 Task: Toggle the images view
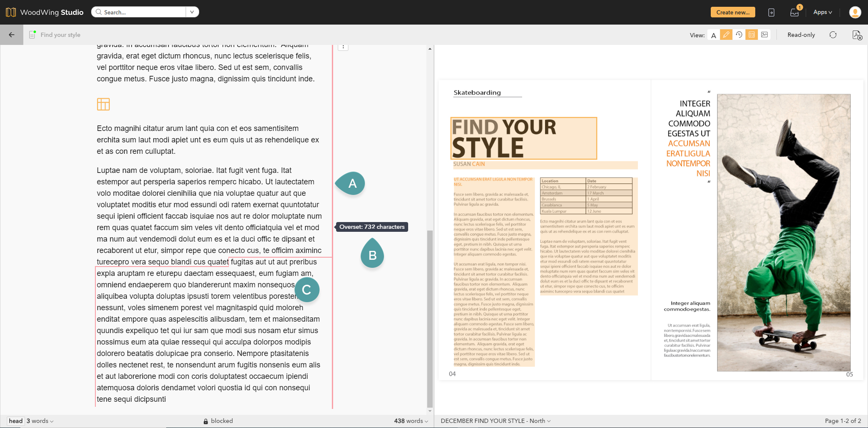click(764, 35)
